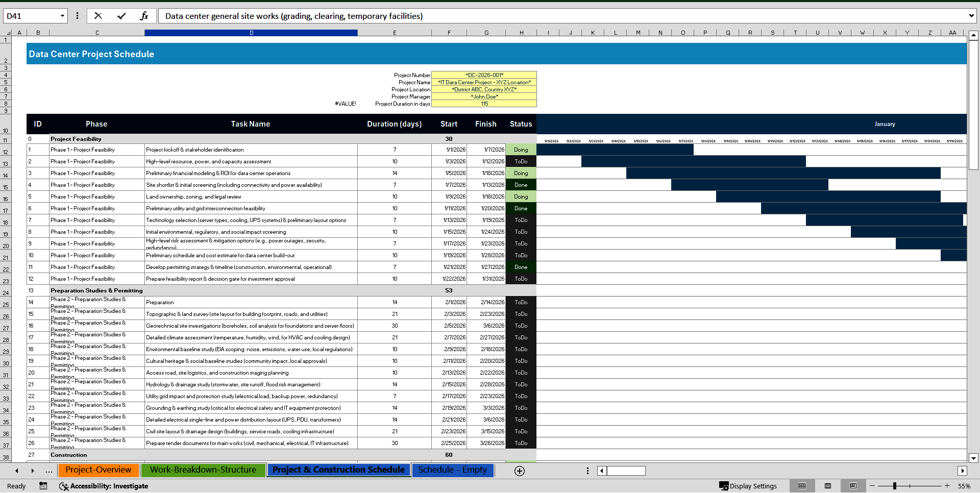Open the Name Box dropdown

pyautogui.click(x=61, y=15)
